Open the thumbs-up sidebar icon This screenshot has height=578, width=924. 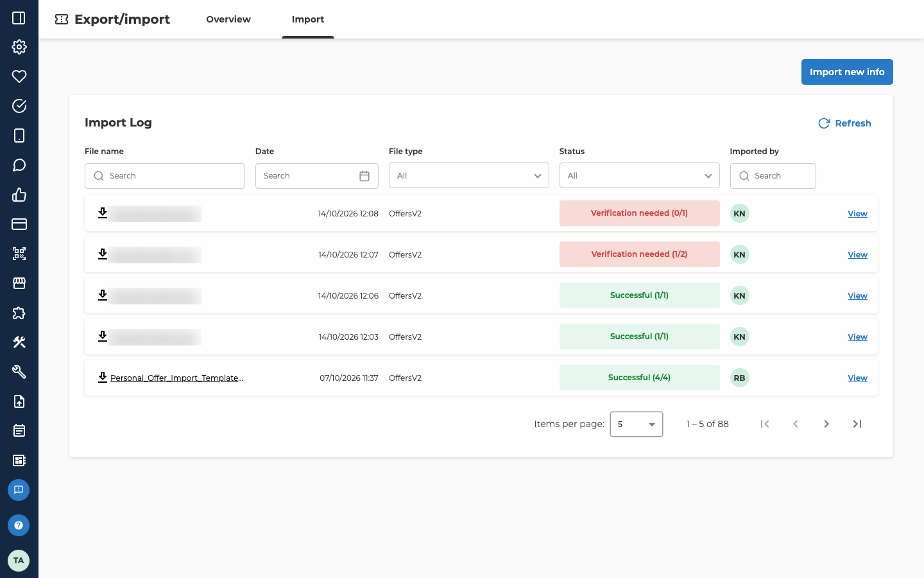19,195
